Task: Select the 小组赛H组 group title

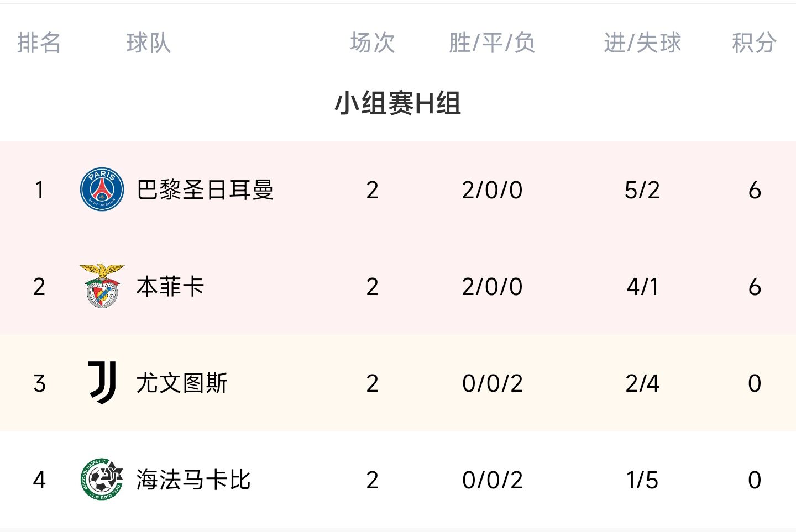Action: pos(398,103)
